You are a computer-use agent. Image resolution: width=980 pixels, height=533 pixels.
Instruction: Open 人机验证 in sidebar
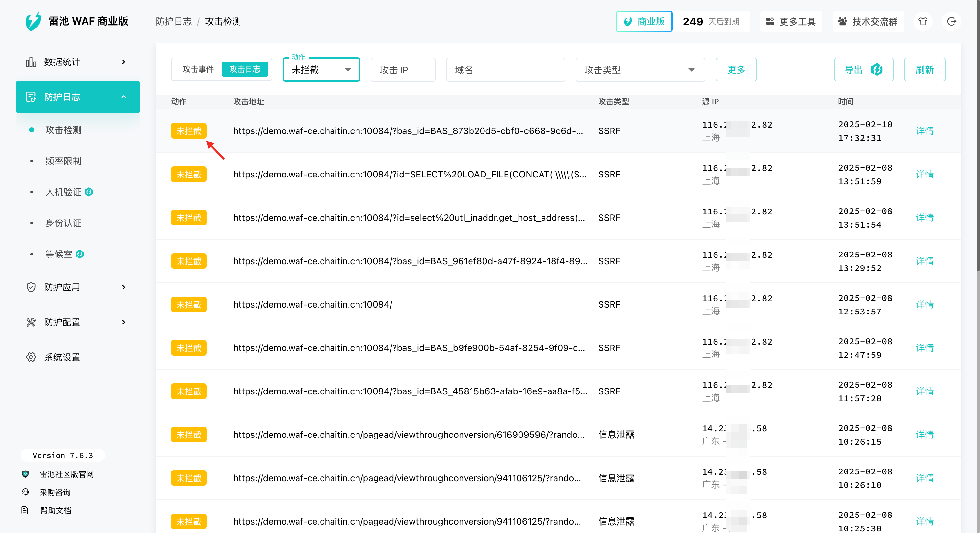pyautogui.click(x=63, y=192)
